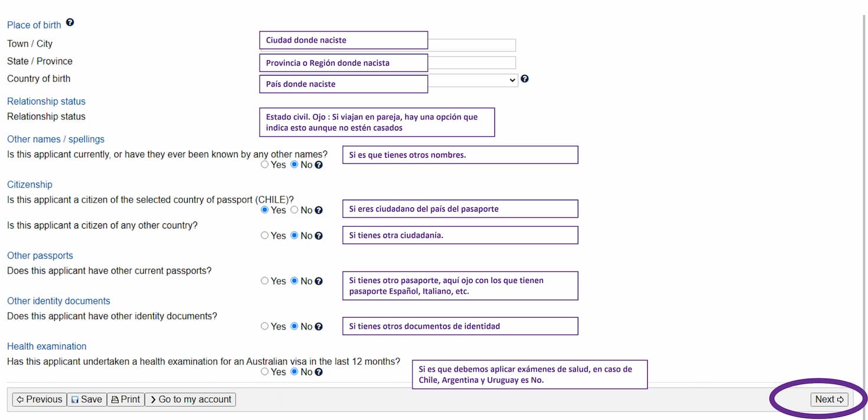
Task: Click the Previous button
Action: (39, 399)
